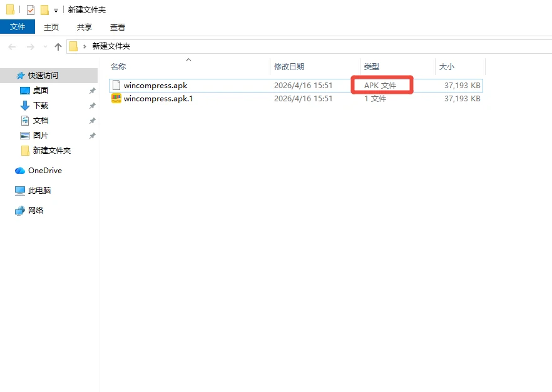Click the APK 文件 type cell

click(381, 86)
